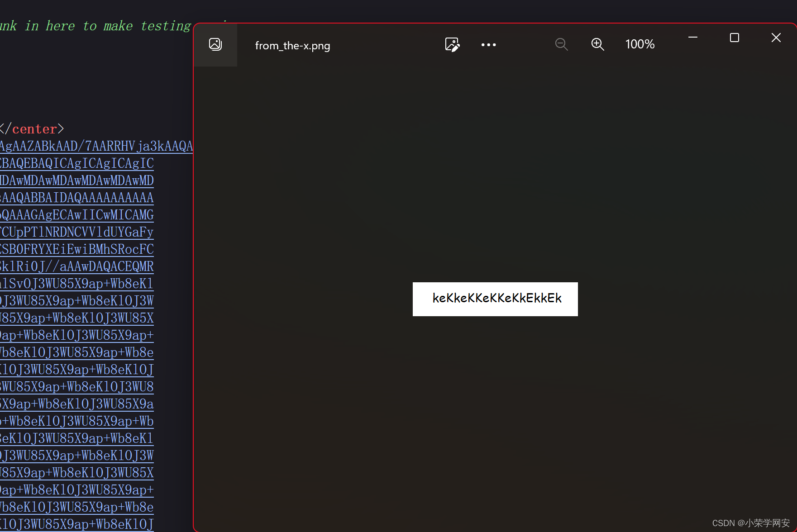The width and height of the screenshot is (797, 532).
Task: Click the Edit image icon
Action: point(452,44)
